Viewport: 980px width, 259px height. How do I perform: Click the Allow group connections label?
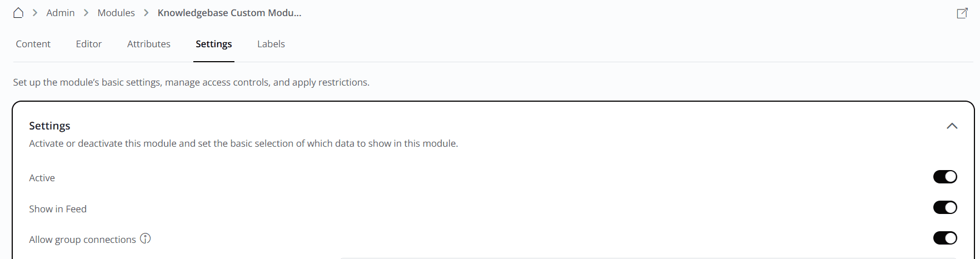82,240
